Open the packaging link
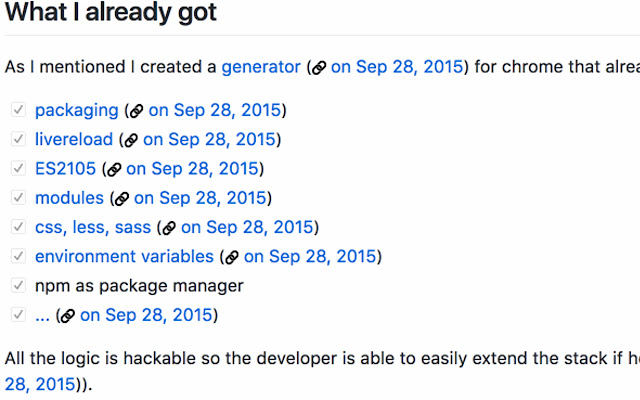Screen dimensions: 640x400 click(x=76, y=110)
